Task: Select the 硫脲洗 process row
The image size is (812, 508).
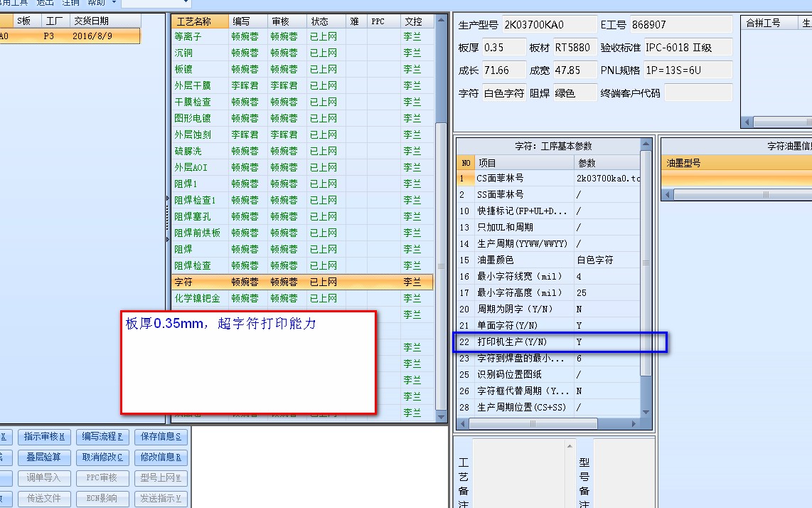Action: pos(302,152)
